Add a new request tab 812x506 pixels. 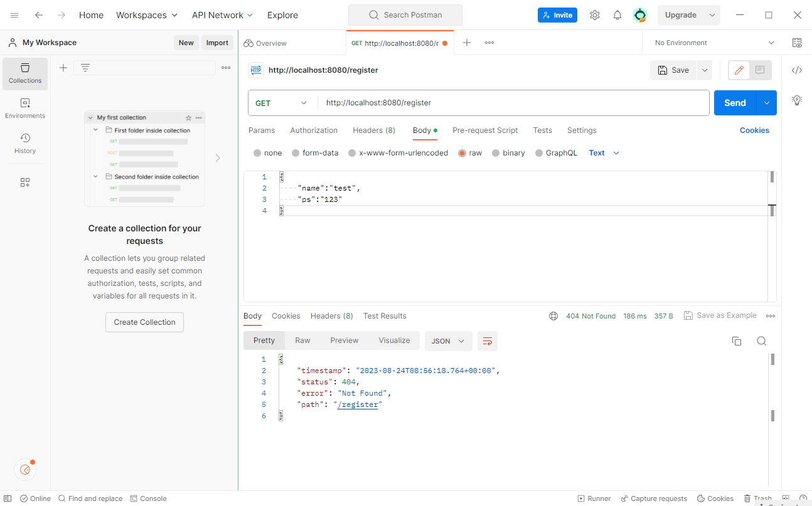[467, 43]
